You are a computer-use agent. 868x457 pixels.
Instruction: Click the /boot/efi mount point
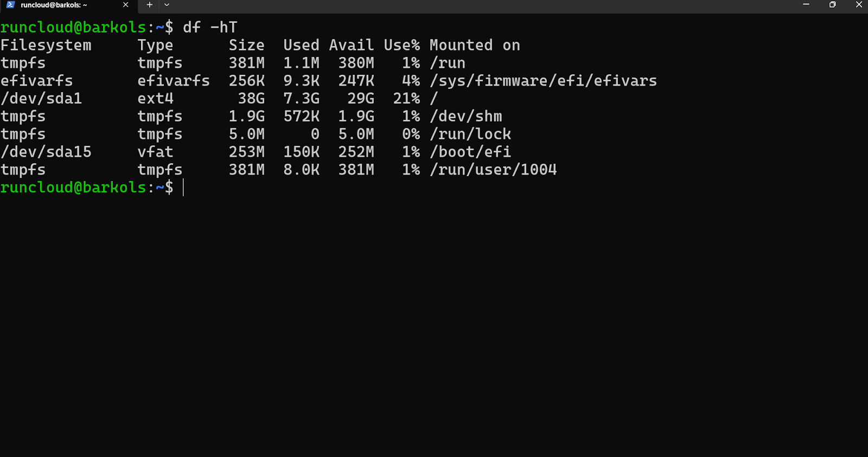tap(470, 152)
